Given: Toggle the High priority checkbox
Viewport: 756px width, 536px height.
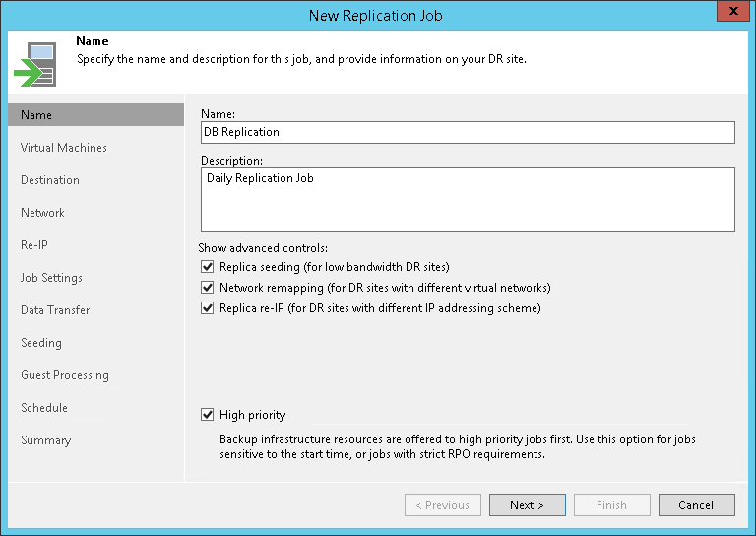Looking at the screenshot, I should pyautogui.click(x=207, y=415).
